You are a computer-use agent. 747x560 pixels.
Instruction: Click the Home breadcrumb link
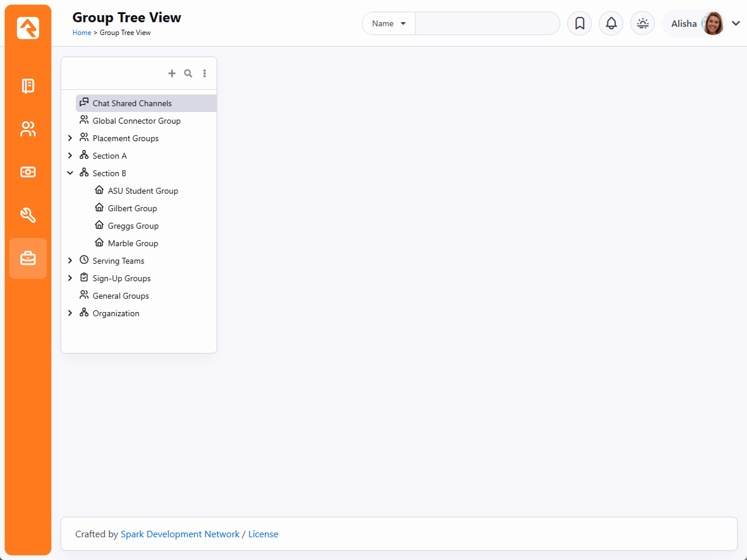click(x=82, y=33)
